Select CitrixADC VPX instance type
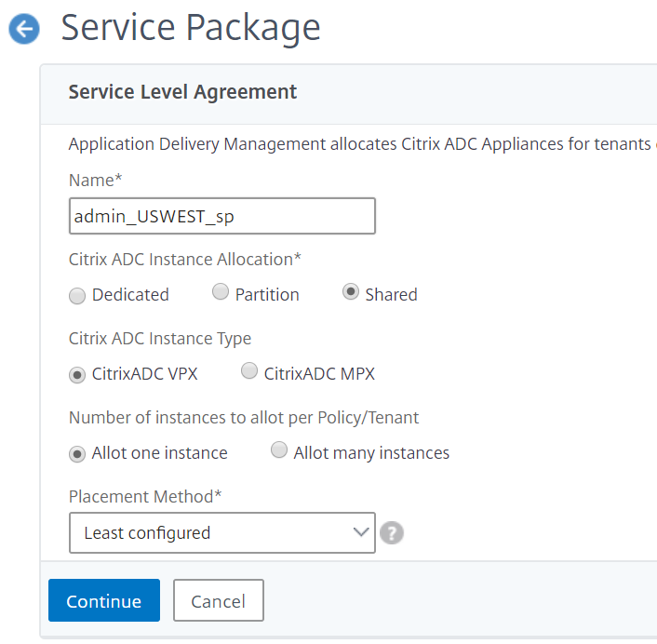This screenshot has height=644, width=657. 77,375
